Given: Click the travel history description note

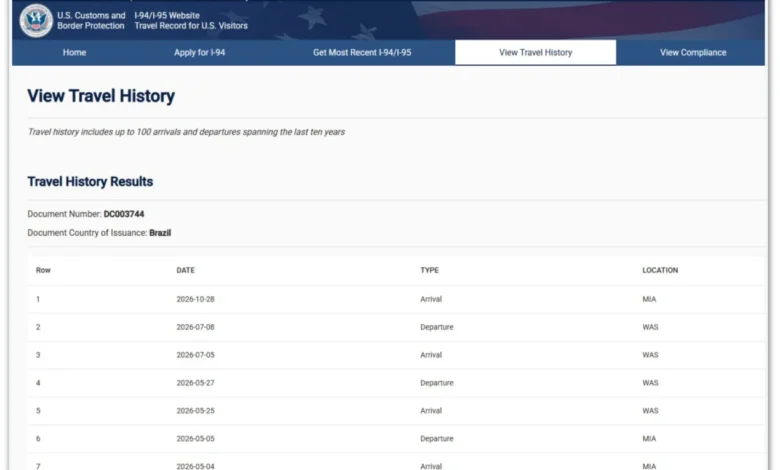Looking at the screenshot, I should point(186,132).
